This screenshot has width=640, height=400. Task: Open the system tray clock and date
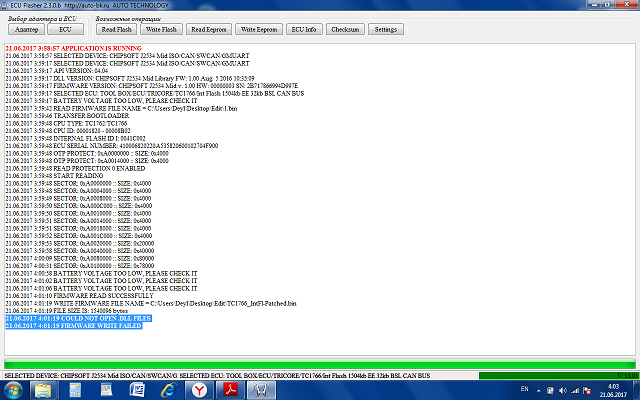tap(610, 389)
